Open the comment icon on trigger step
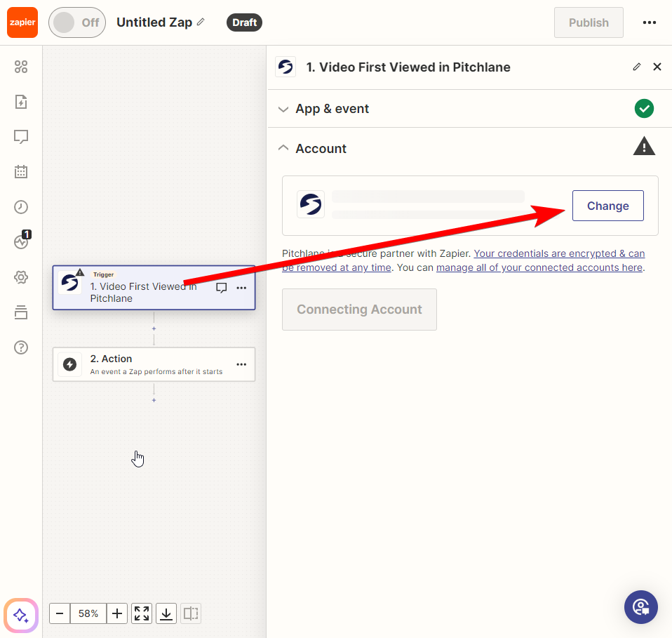The height and width of the screenshot is (638, 672). pos(221,288)
